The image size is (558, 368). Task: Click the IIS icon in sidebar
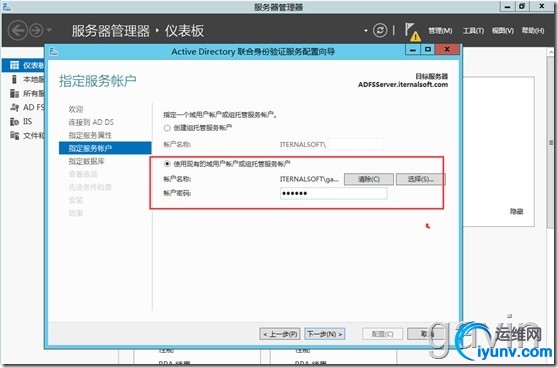[14, 122]
